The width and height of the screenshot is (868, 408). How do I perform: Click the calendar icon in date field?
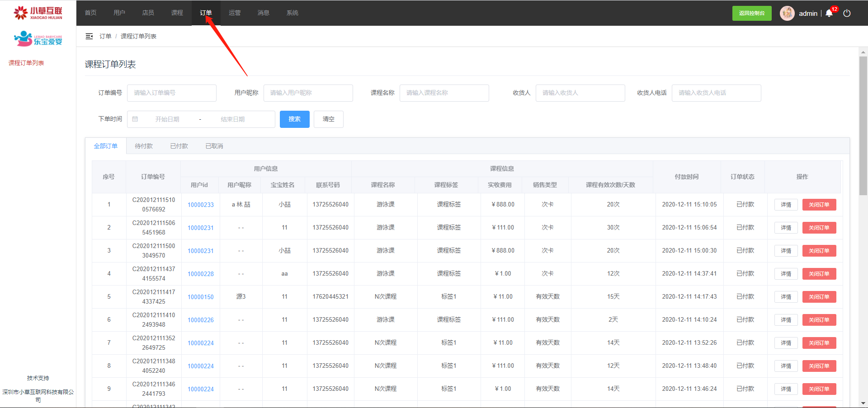click(135, 119)
